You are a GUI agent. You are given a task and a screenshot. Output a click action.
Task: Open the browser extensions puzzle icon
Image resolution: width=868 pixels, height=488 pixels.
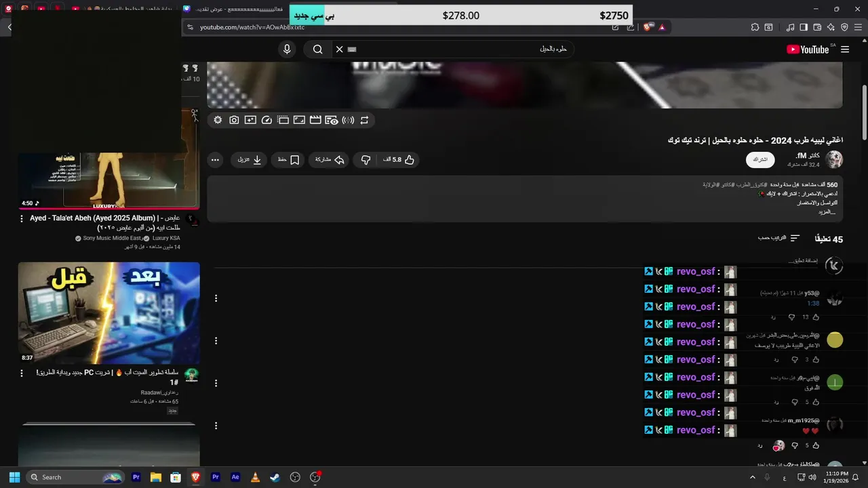pos(755,27)
